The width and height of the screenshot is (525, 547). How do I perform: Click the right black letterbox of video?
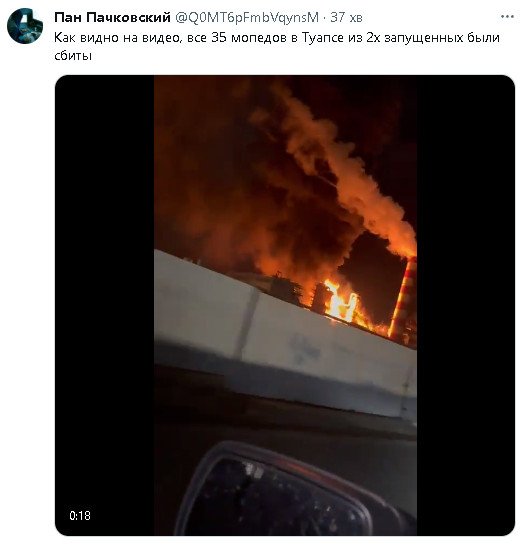point(466,305)
